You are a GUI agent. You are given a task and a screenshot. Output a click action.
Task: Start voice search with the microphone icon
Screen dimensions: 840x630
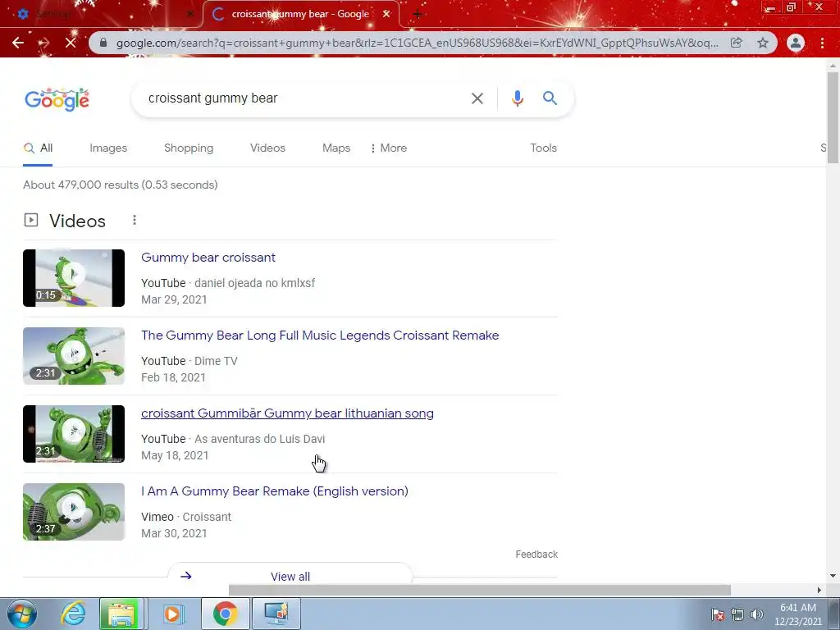pyautogui.click(x=517, y=98)
